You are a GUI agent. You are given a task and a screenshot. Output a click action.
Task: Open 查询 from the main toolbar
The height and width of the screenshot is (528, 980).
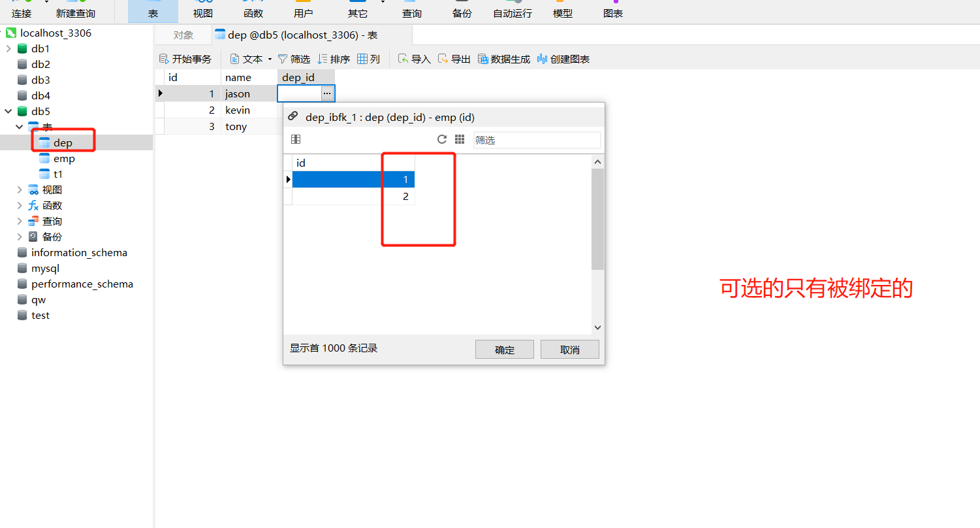(412, 11)
